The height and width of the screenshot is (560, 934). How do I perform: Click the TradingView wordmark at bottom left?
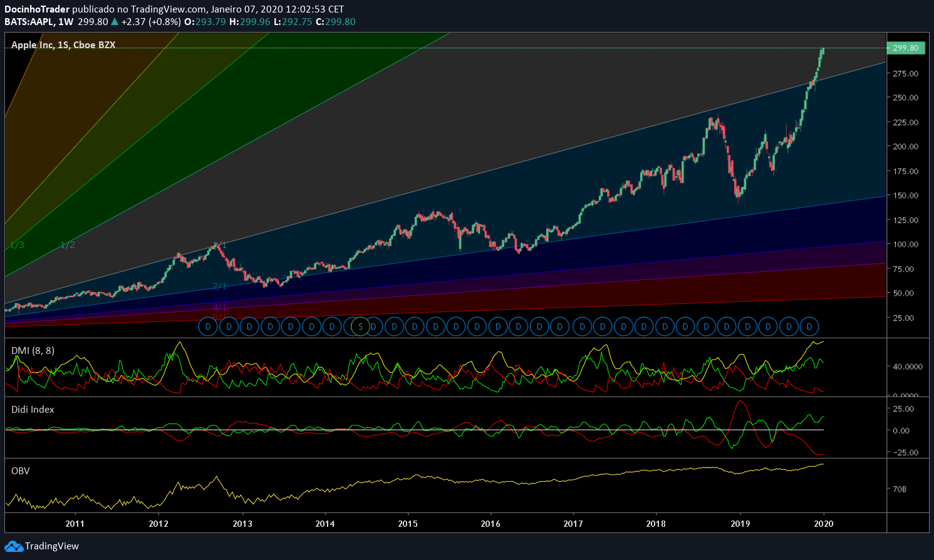[52, 546]
